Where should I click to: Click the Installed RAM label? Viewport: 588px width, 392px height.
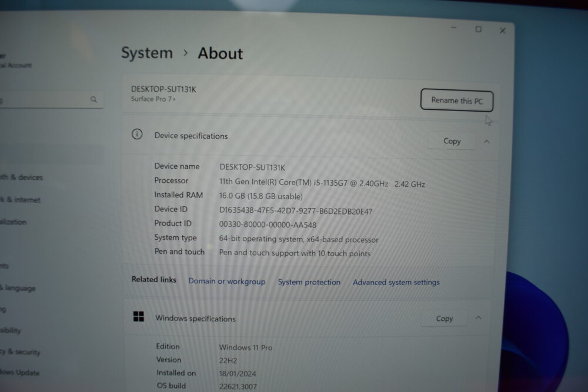pyautogui.click(x=179, y=195)
